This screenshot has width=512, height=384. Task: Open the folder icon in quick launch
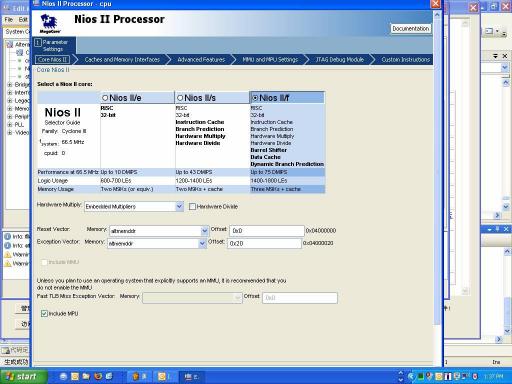(x=86, y=377)
